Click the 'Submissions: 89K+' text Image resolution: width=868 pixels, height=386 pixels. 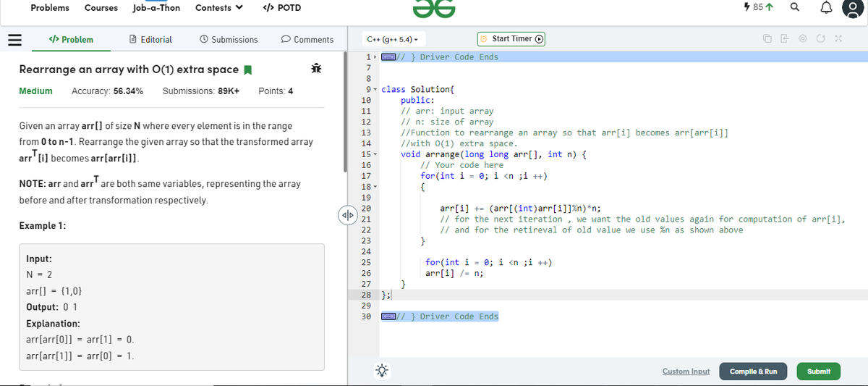(x=201, y=91)
